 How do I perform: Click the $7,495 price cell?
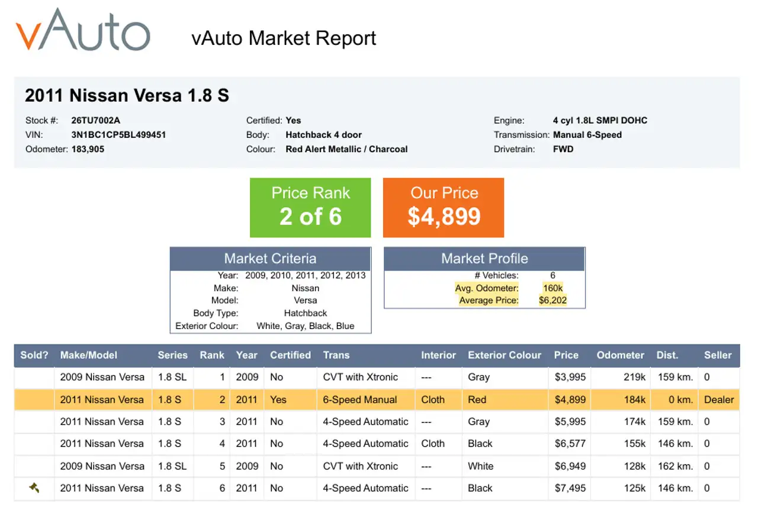(x=570, y=488)
